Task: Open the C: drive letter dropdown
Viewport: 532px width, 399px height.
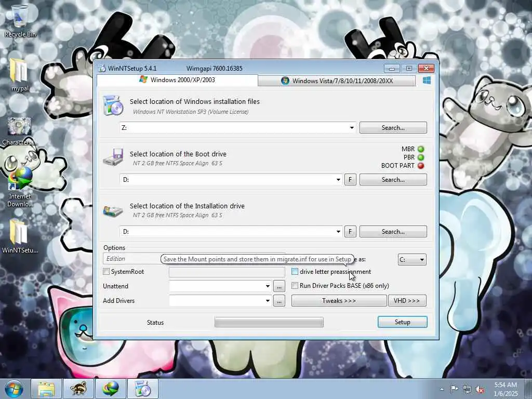Action: point(412,260)
